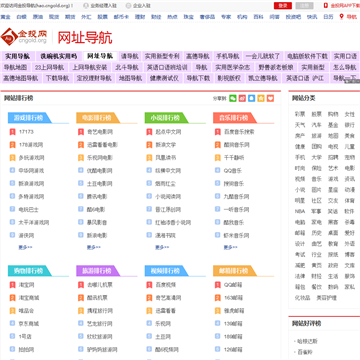Open the 星座 category in sidebar

coord(333,190)
